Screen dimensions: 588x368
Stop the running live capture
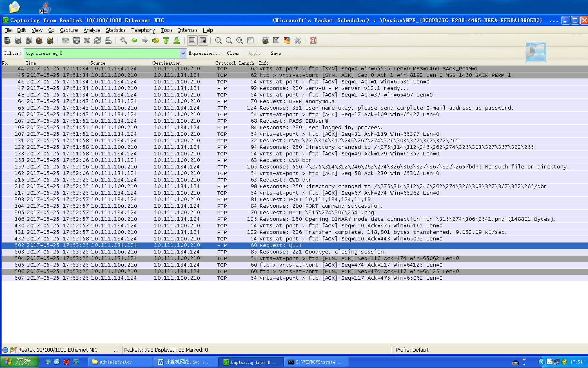[x=39, y=40]
